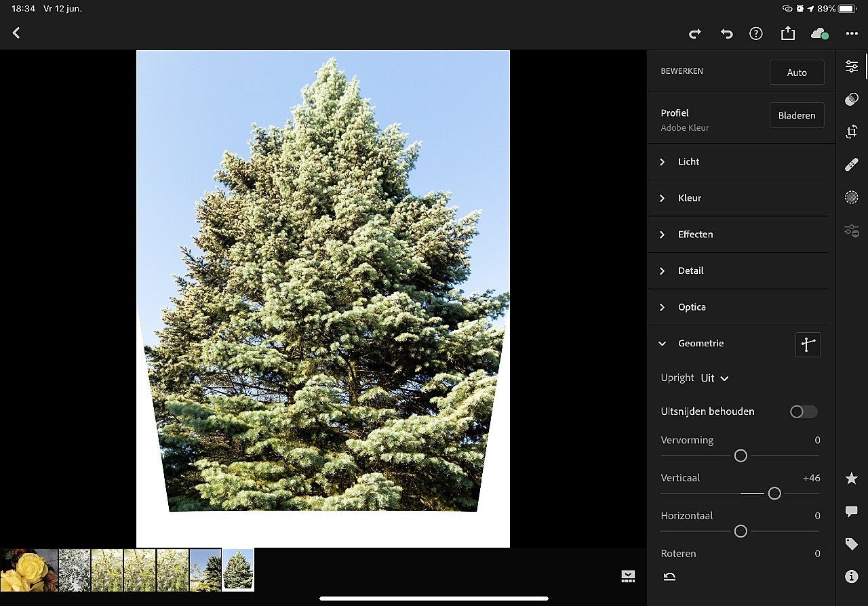Select the highlighted tree thumbnail in filmstrip
The image size is (868, 606).
coord(238,570)
